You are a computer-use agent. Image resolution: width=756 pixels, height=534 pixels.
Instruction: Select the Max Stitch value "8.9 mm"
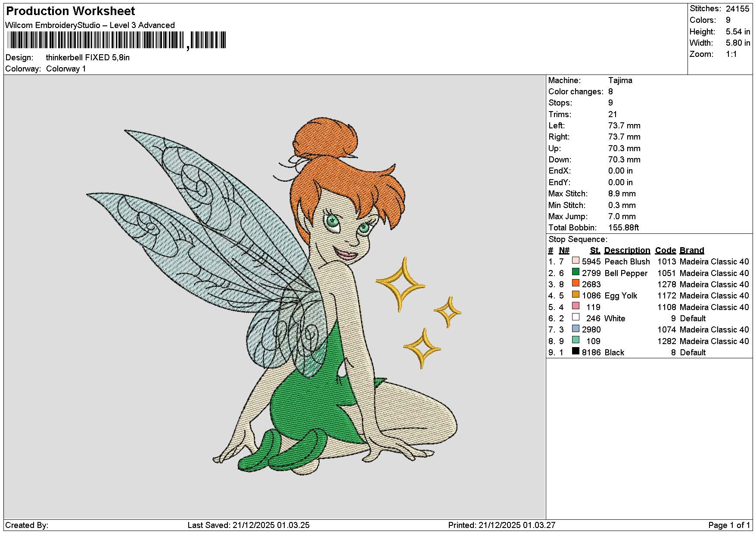(622, 194)
